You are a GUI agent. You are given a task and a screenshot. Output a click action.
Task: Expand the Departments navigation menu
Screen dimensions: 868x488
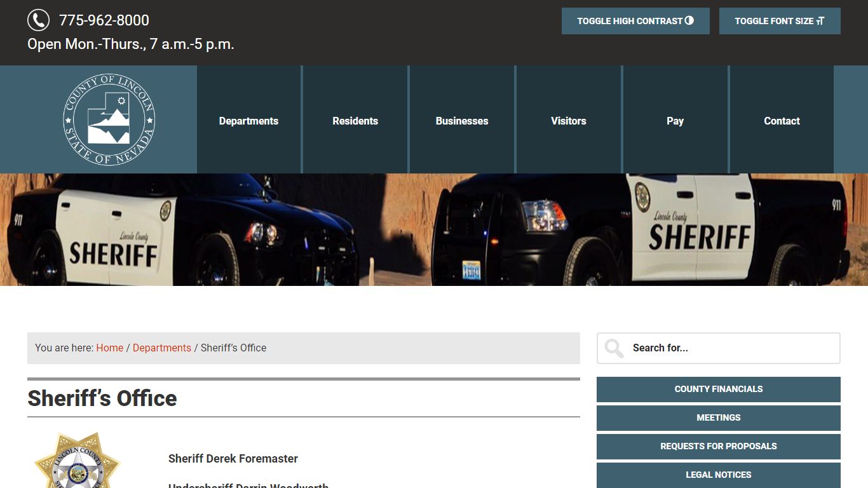point(248,121)
